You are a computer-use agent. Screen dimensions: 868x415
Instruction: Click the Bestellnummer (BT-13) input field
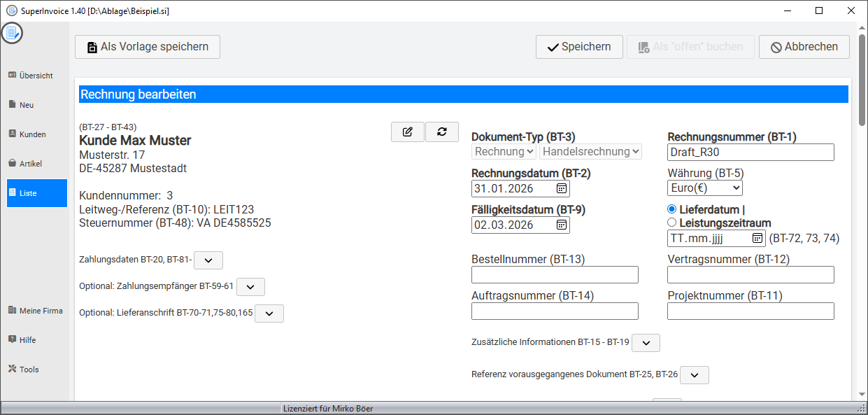pos(555,275)
